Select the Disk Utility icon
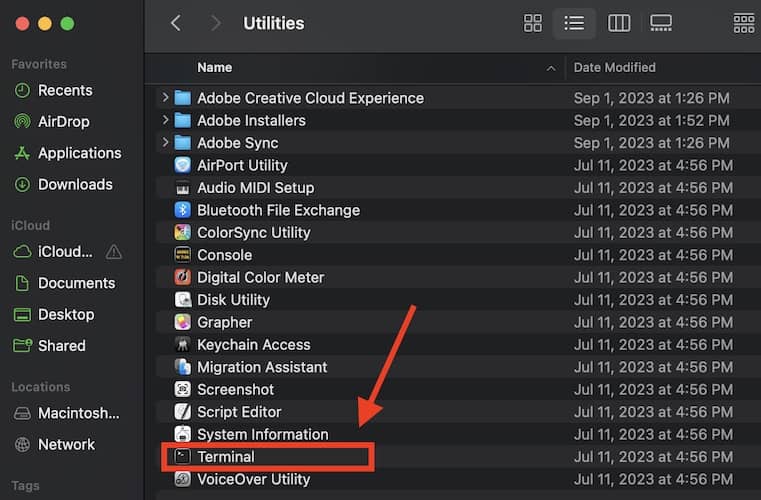 [x=182, y=300]
